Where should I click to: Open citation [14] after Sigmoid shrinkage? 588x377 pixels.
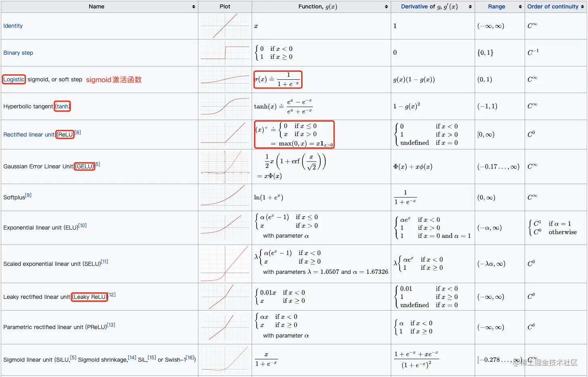click(x=132, y=357)
